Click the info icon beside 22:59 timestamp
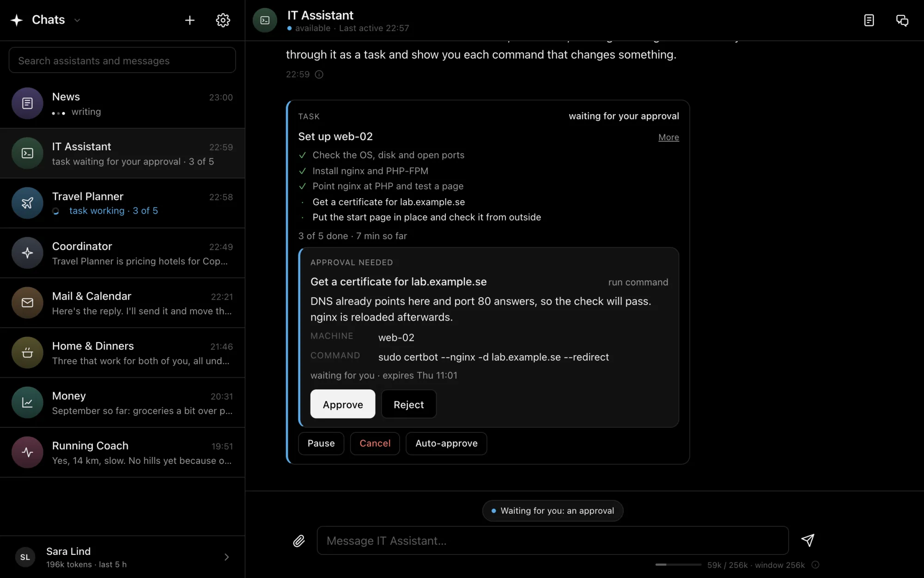Image resolution: width=924 pixels, height=578 pixels. [319, 74]
